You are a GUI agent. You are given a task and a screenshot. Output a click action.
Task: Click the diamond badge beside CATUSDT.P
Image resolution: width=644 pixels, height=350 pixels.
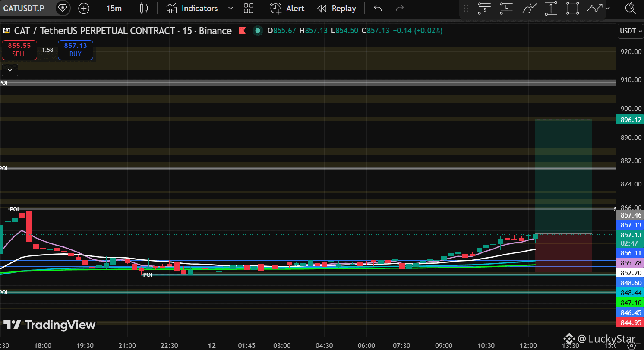pos(63,8)
